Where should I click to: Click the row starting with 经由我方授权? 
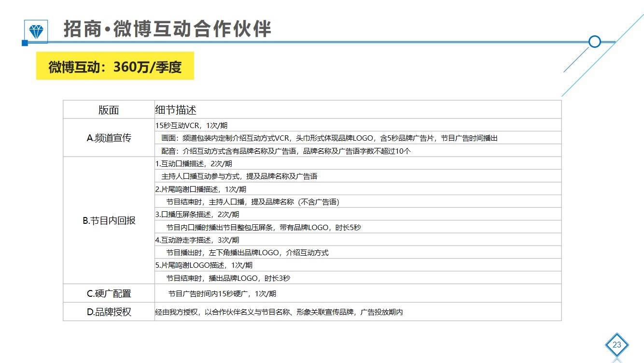(358, 312)
